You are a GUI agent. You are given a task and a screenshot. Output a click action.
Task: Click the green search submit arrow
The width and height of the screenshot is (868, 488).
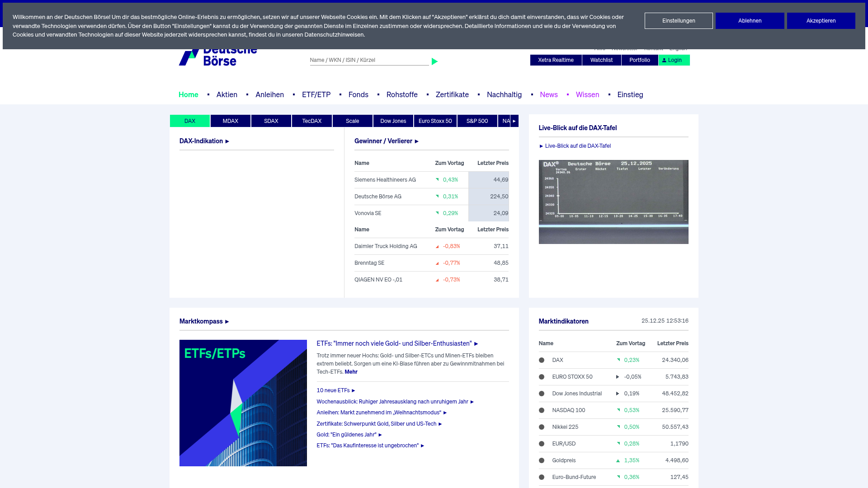(x=434, y=61)
